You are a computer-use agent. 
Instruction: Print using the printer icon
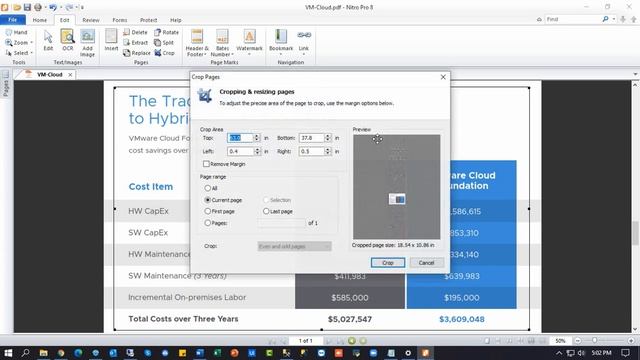pyautogui.click(x=38, y=7)
